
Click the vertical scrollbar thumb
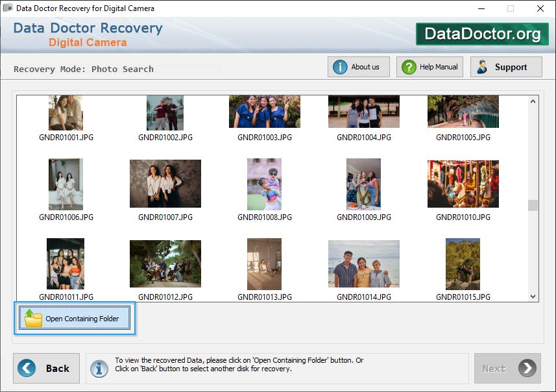[x=533, y=205]
